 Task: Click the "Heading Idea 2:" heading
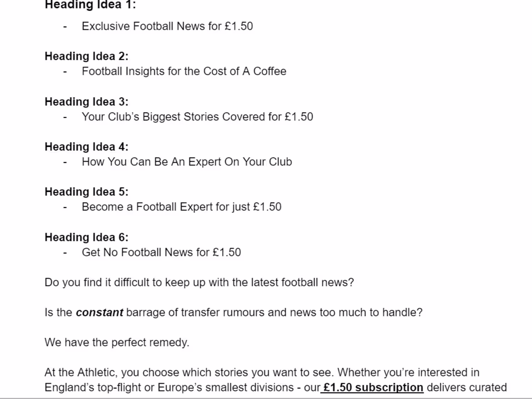(87, 56)
